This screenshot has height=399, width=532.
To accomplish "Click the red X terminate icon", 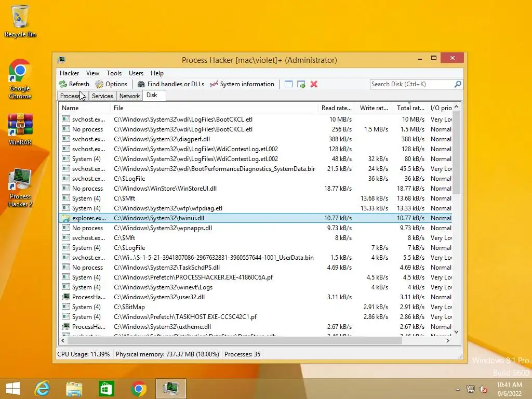I will (314, 84).
